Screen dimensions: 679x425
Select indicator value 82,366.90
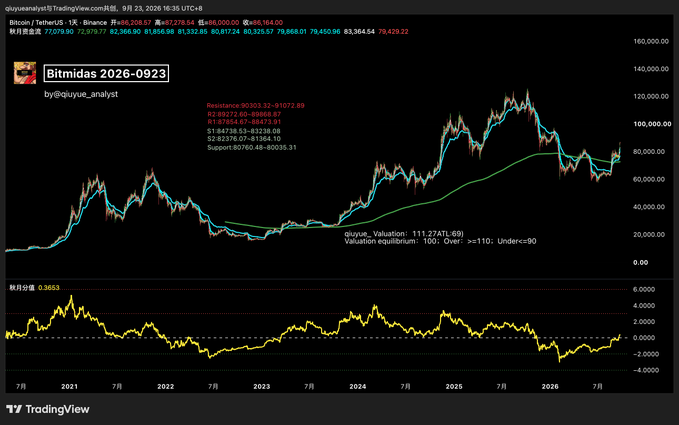(125, 32)
